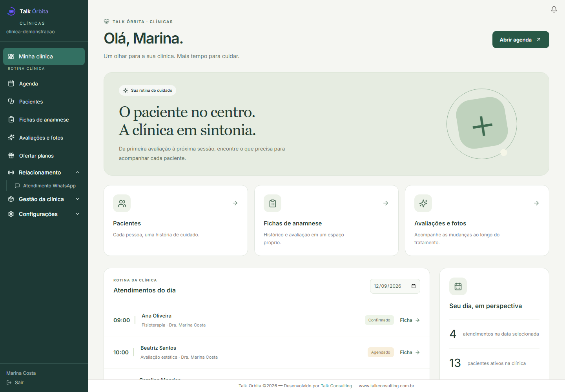Select Minha clínica in the sidebar
The height and width of the screenshot is (392, 565).
pyautogui.click(x=44, y=56)
